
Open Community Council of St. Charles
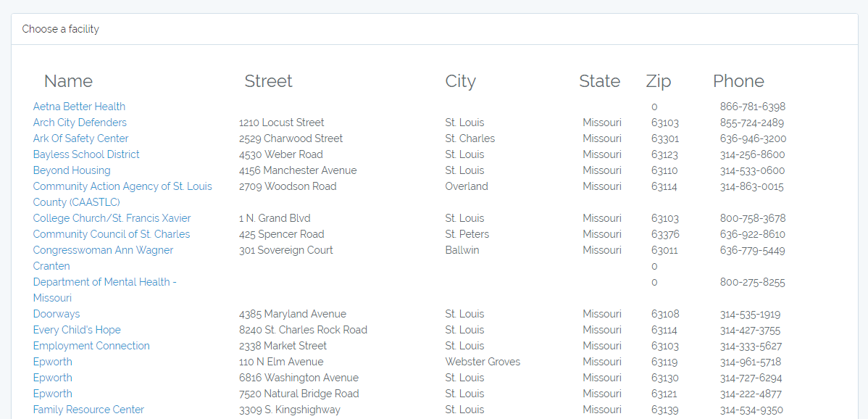112,234
